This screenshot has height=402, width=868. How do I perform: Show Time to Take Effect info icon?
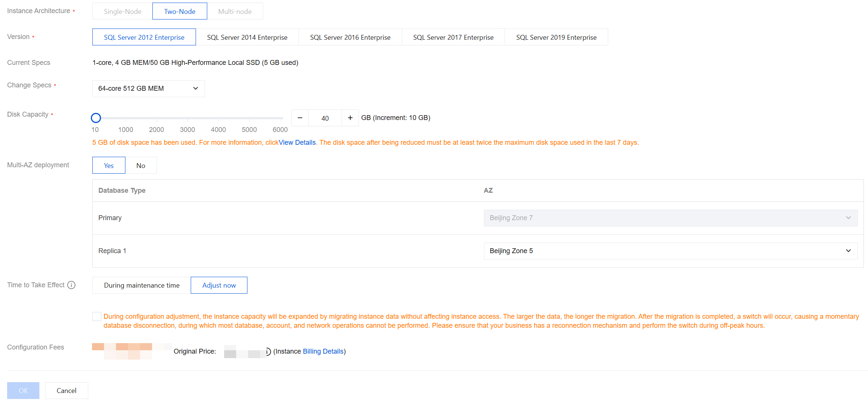71,285
